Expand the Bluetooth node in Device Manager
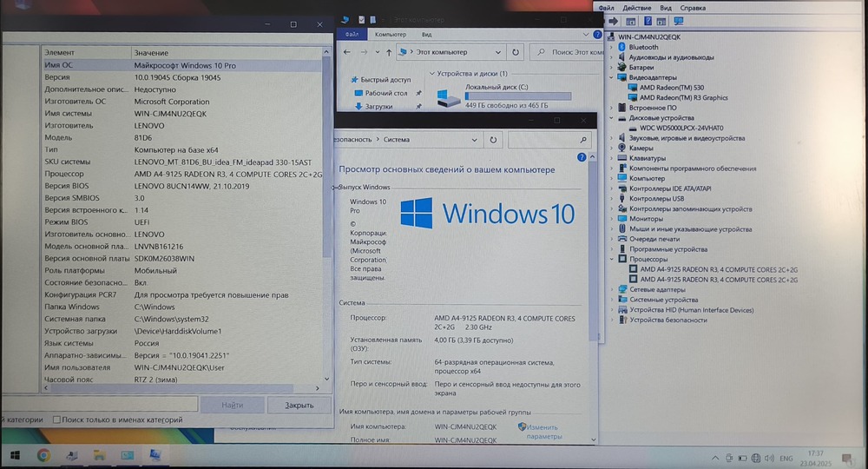 611,47
